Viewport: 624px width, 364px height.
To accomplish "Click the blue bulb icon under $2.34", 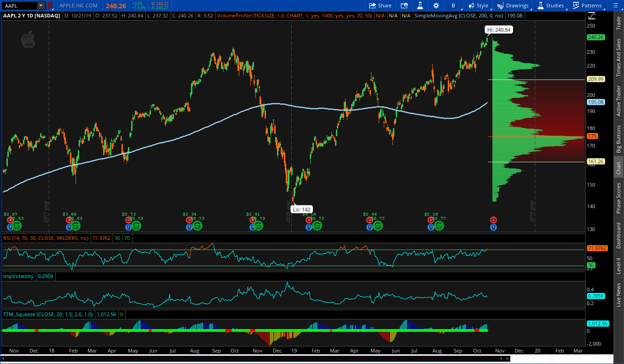I will [x=190, y=227].
